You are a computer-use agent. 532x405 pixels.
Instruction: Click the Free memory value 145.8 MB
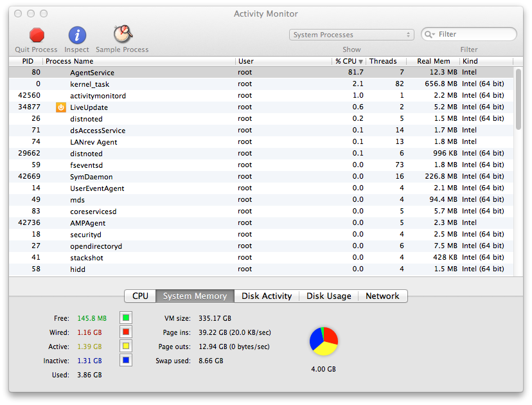pos(92,318)
